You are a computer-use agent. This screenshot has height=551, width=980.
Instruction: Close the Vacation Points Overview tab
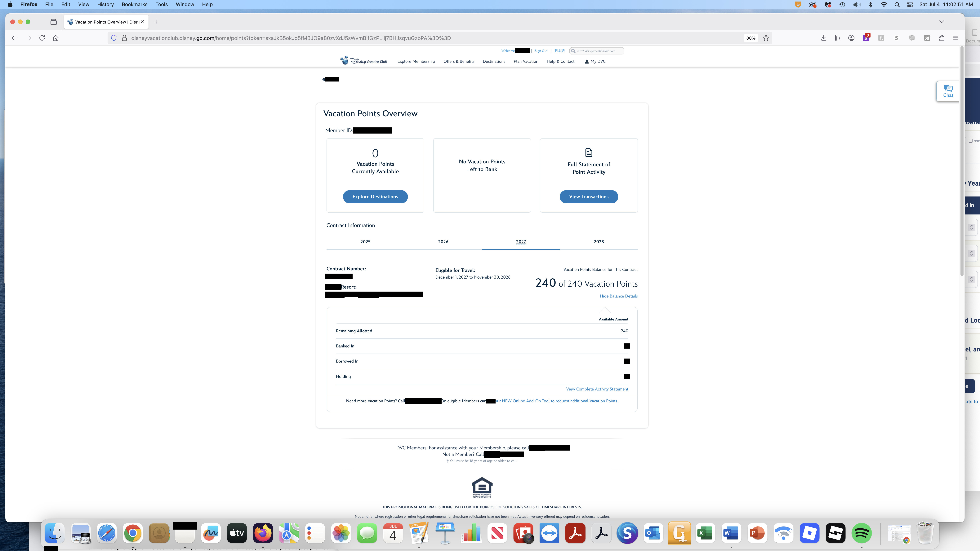143,22
